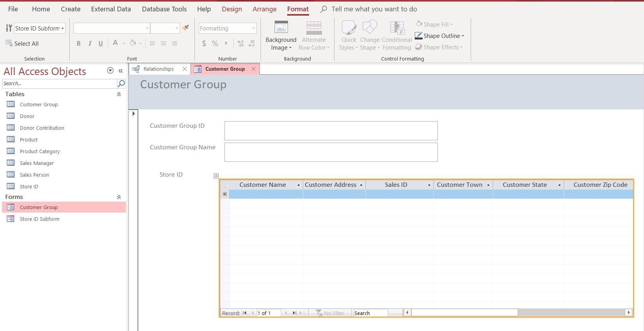Open Change Shape options
The image size is (644, 331).
[x=370, y=36]
